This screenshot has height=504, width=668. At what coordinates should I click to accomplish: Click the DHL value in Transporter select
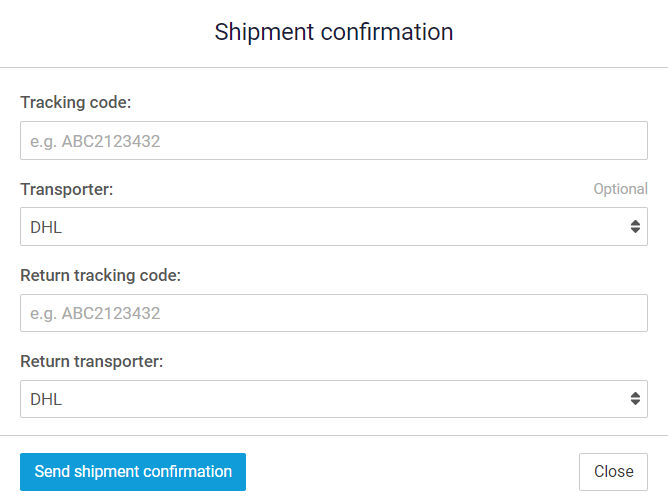[x=46, y=227]
